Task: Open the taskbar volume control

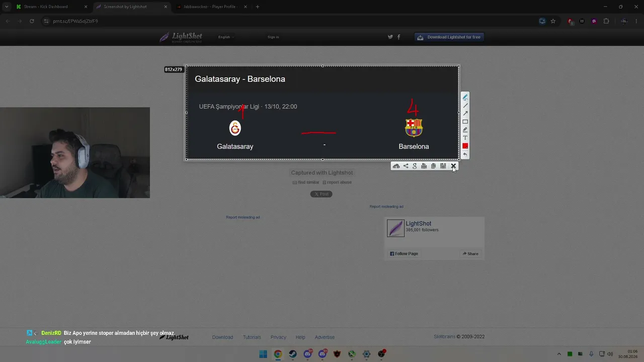Action: [x=610, y=354]
